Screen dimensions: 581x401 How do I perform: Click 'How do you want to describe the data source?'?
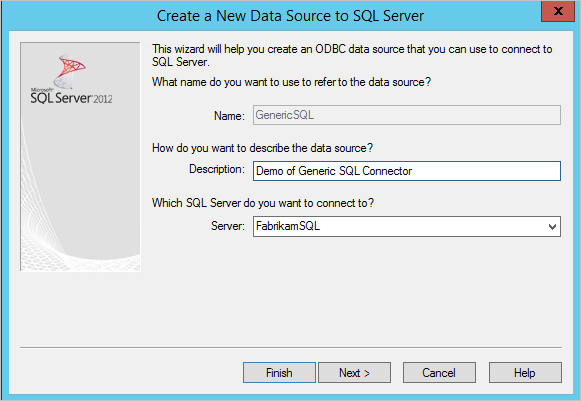[262, 148]
